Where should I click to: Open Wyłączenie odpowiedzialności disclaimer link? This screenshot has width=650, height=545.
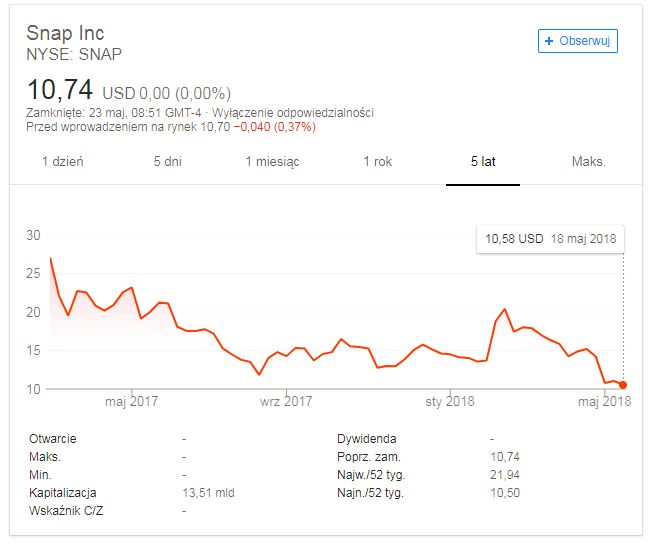point(293,113)
